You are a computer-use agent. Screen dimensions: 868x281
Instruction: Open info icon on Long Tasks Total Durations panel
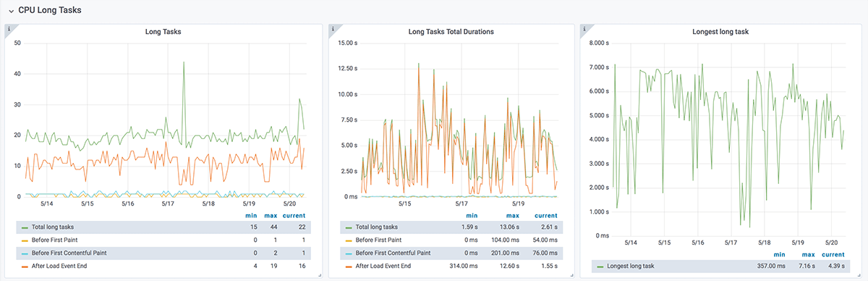(333, 30)
